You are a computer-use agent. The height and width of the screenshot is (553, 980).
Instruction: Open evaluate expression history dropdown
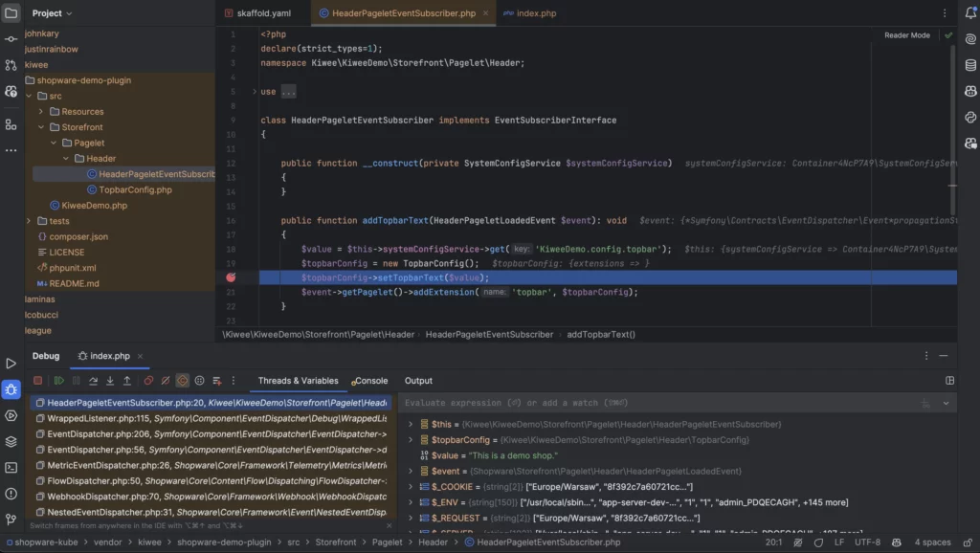click(x=947, y=404)
